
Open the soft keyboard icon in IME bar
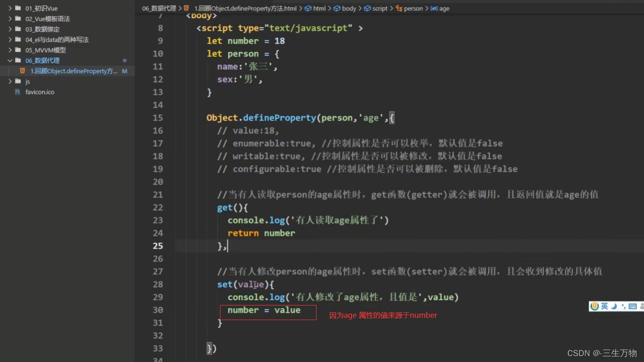point(633,306)
